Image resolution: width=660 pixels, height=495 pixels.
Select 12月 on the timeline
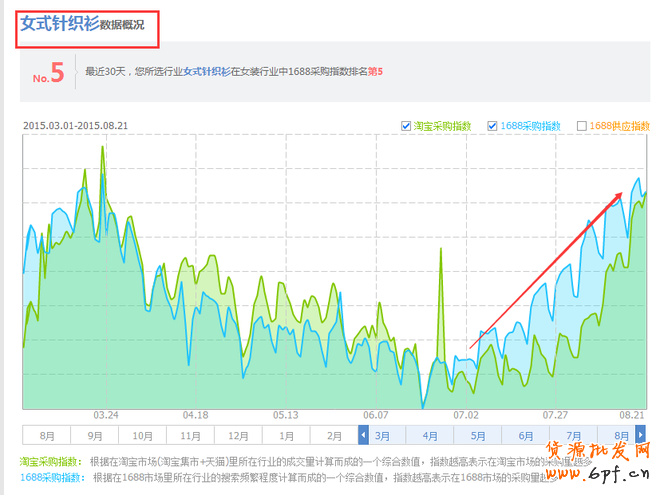tap(238, 436)
